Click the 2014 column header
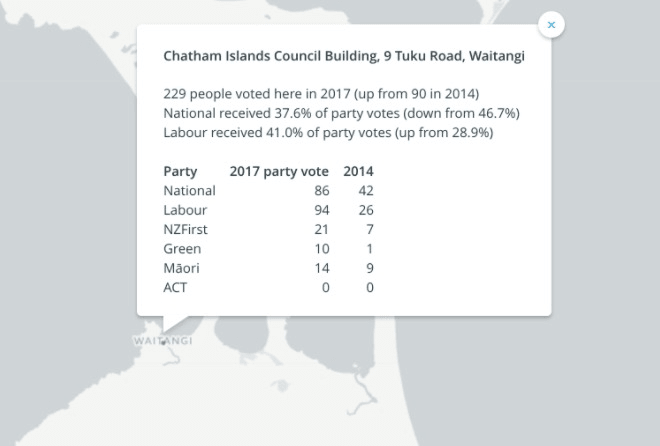The height and width of the screenshot is (446, 660). (x=358, y=171)
